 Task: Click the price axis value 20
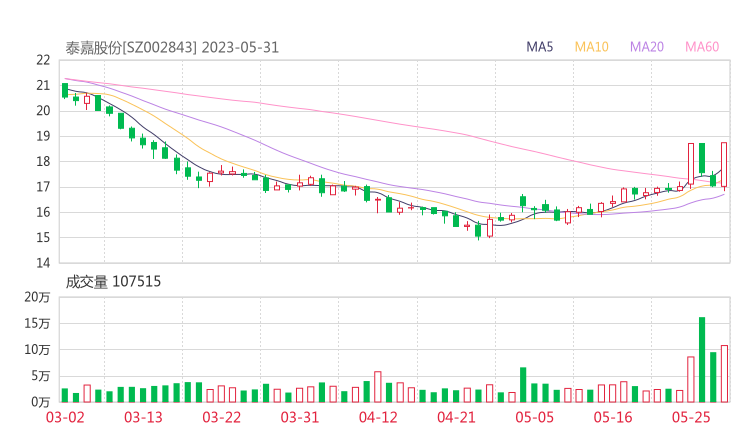(x=43, y=111)
